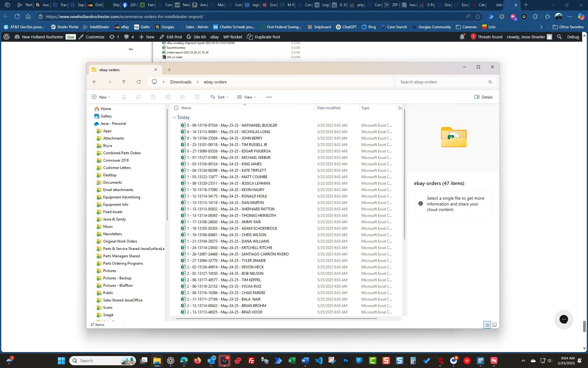Click the Back arrow in File Explorer
This screenshot has height=368, width=588.
[95, 82]
